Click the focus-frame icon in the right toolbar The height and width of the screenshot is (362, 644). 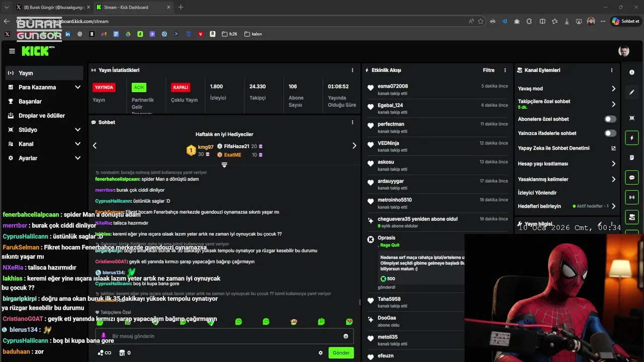(632, 118)
